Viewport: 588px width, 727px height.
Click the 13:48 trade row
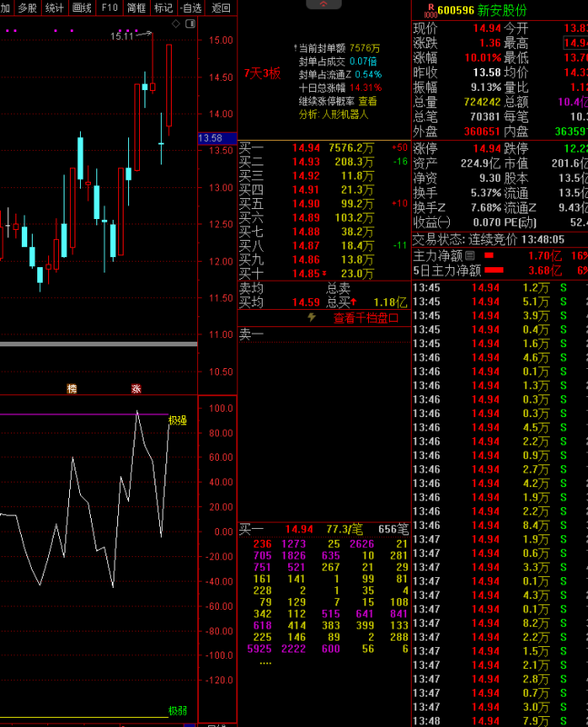coord(499,721)
